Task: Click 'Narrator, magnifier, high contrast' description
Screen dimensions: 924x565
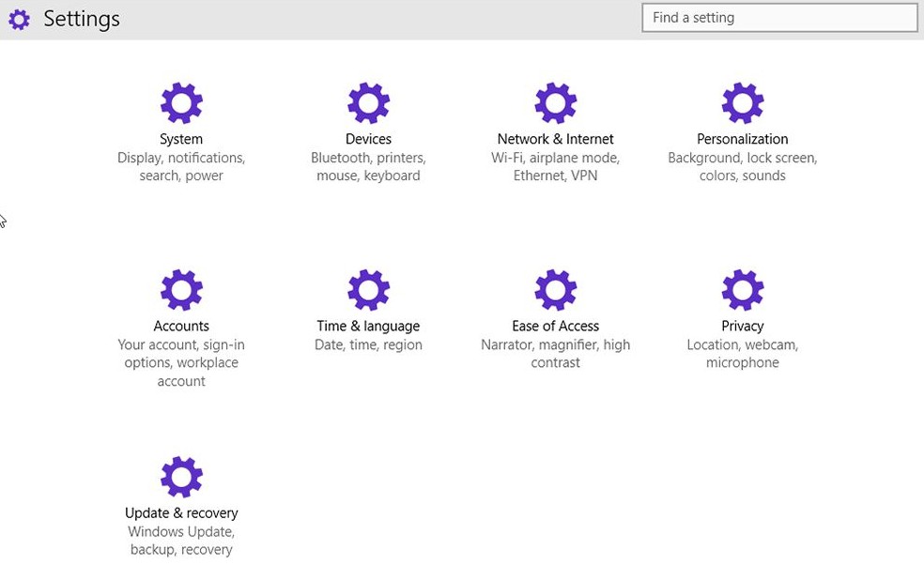Action: tap(556, 354)
